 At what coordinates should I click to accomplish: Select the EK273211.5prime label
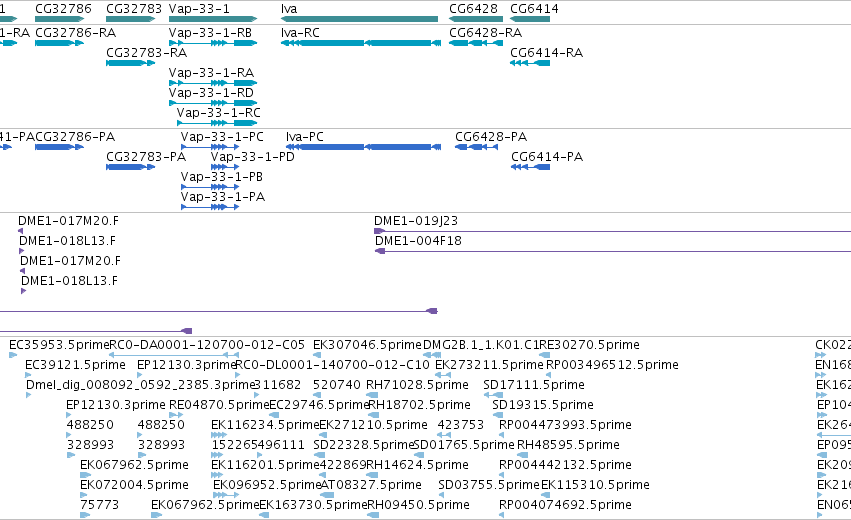[x=489, y=365]
